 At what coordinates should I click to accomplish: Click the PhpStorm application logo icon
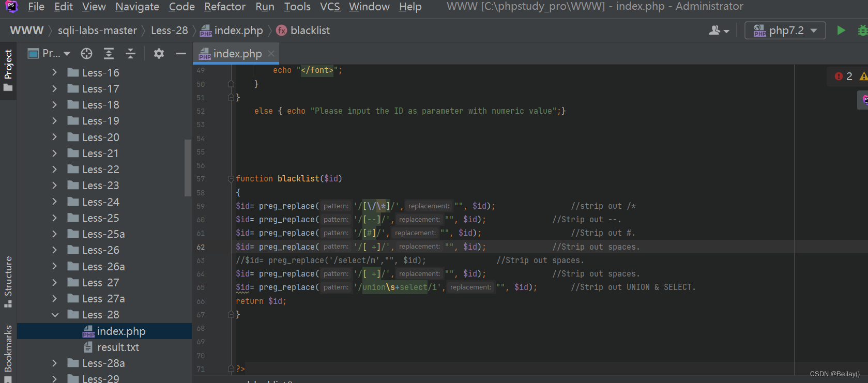coord(11,6)
